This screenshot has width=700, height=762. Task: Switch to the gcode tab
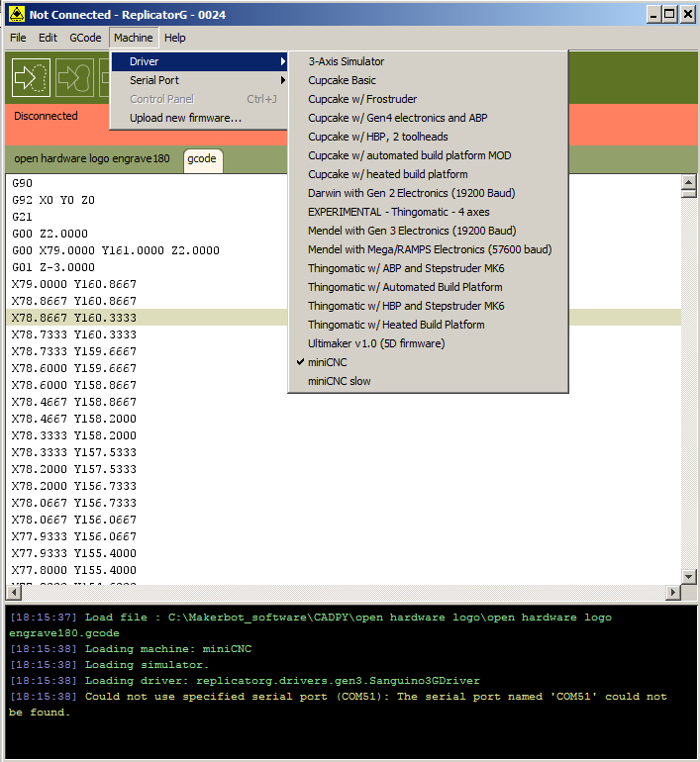coord(203,158)
